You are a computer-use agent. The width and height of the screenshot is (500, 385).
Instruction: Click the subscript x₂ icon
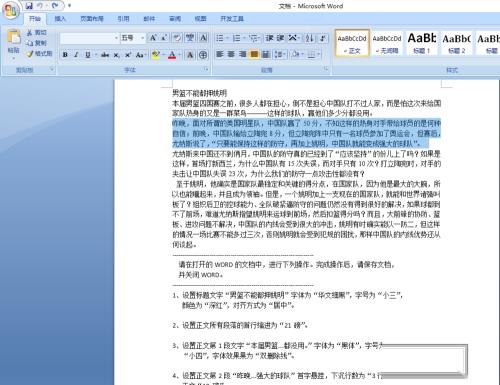point(116,55)
